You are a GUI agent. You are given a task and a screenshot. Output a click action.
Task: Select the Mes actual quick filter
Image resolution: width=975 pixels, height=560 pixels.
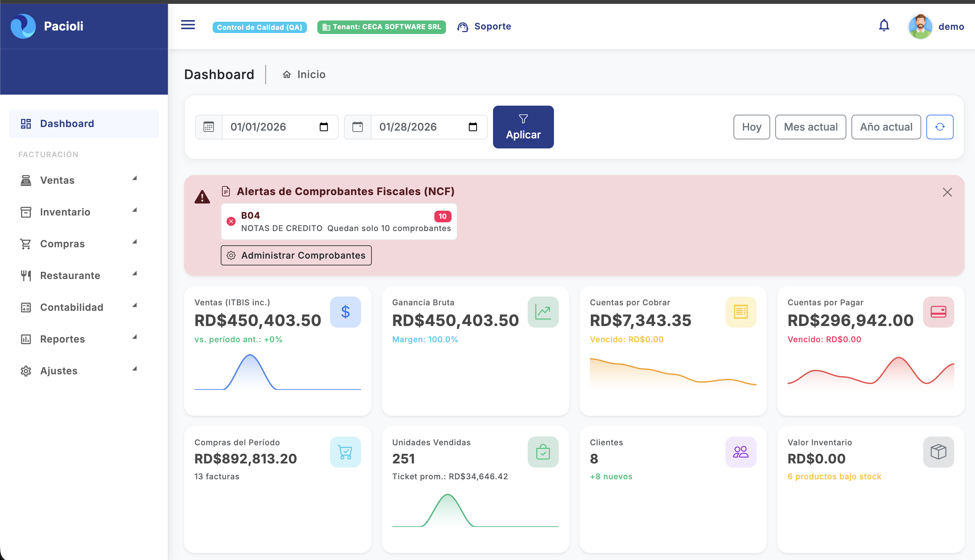[x=810, y=127]
